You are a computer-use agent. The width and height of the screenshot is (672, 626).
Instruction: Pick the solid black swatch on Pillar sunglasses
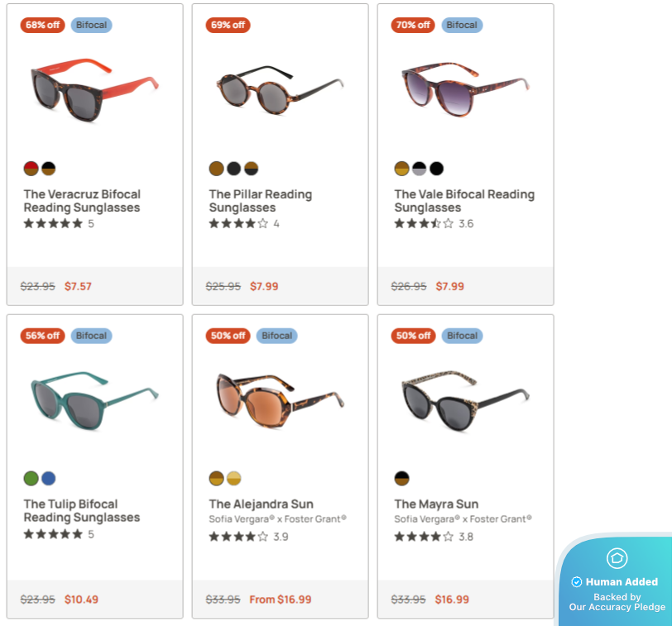pyautogui.click(x=233, y=168)
